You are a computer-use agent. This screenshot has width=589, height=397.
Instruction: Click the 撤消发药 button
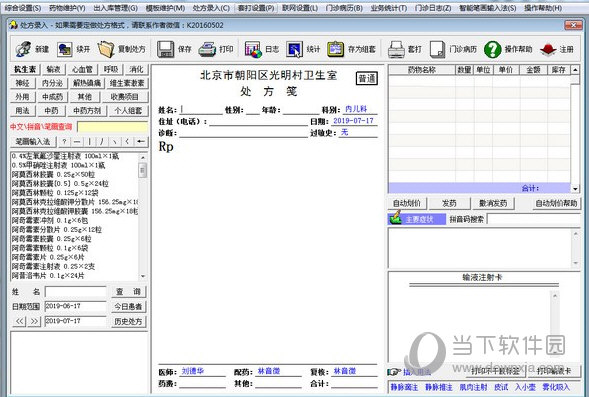tap(493, 203)
